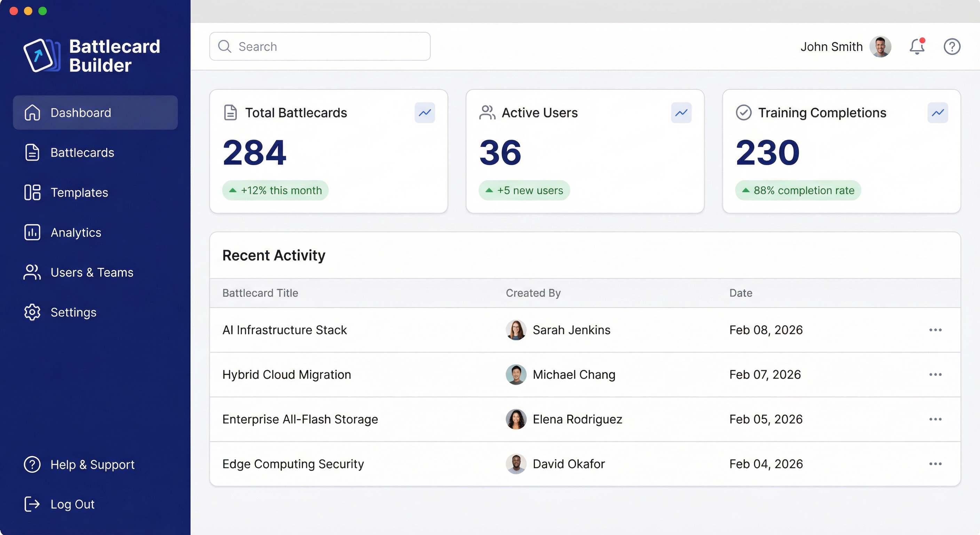Click inside the Search field
The image size is (980, 535).
click(x=319, y=46)
